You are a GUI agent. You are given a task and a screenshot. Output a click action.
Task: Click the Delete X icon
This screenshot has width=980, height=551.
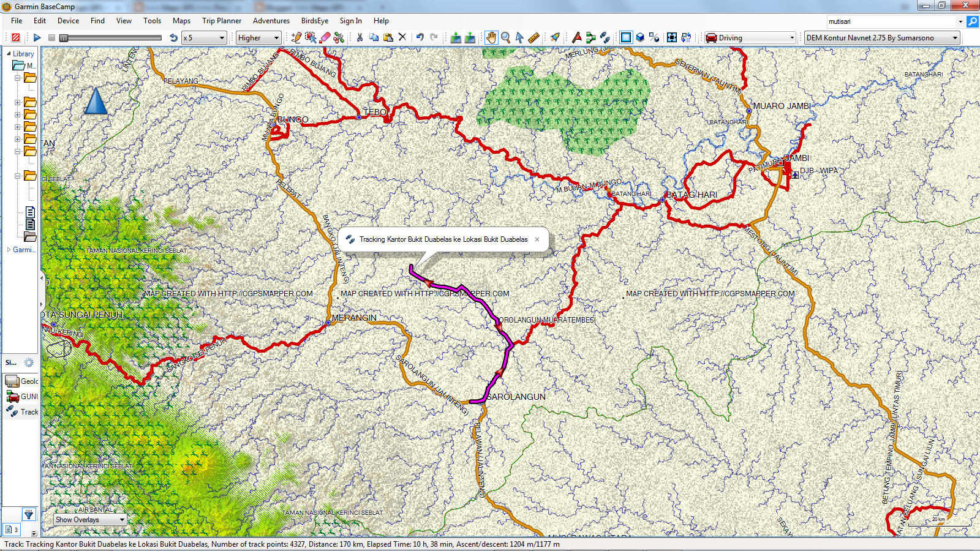[x=402, y=37]
